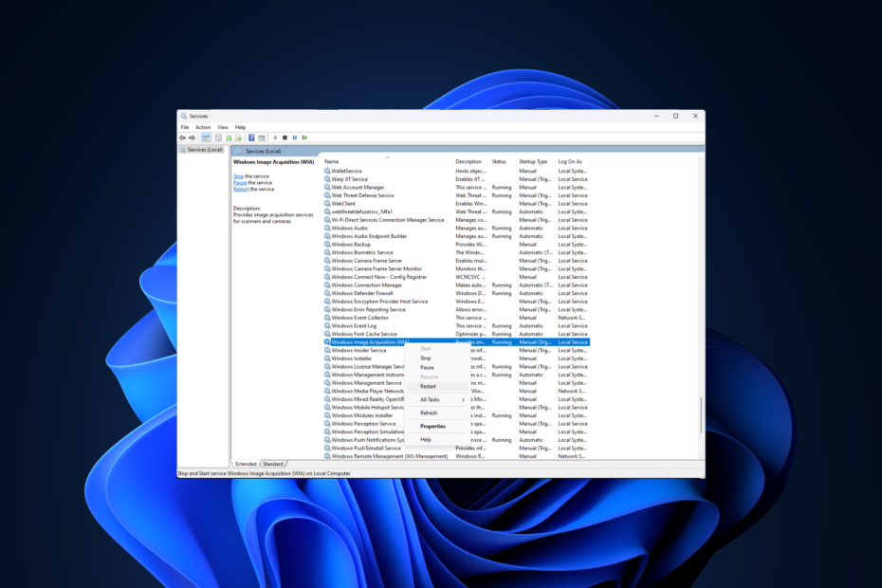
Task: Click gear icon beside Warp JIT Service
Action: coord(327,179)
